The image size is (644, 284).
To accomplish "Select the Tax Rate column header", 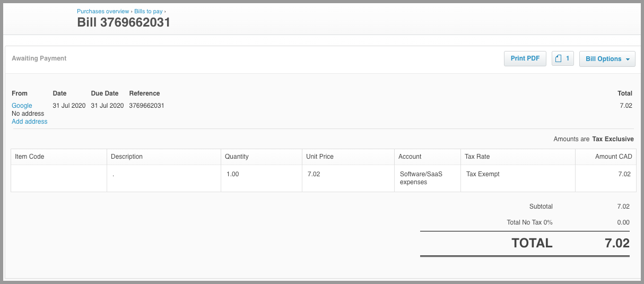I will (518, 157).
